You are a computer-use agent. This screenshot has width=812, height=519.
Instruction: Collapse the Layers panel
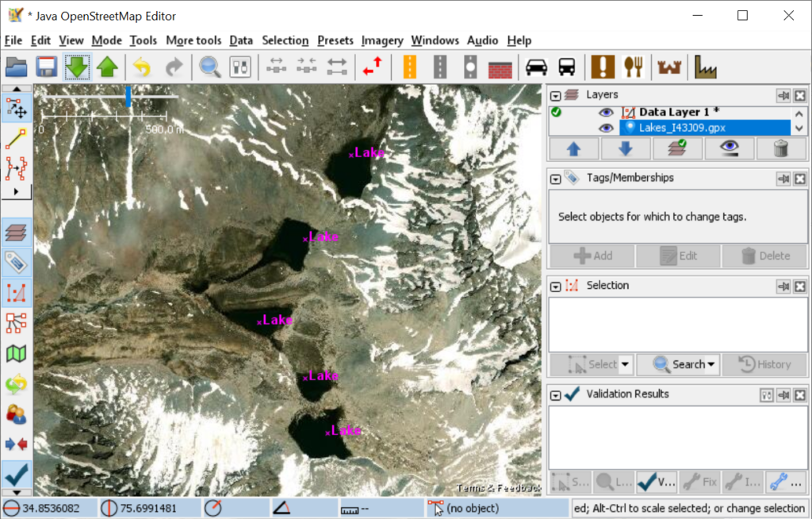tap(556, 96)
